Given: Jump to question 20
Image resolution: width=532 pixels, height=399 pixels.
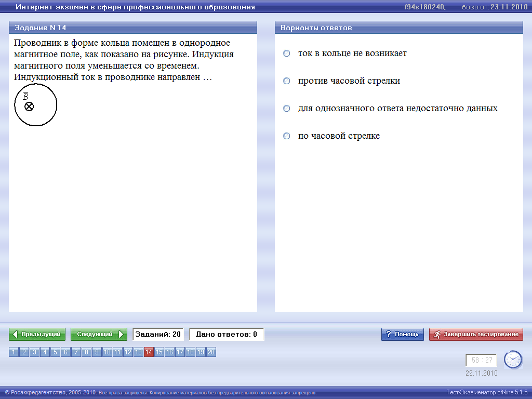Looking at the screenshot, I should tap(211, 352).
